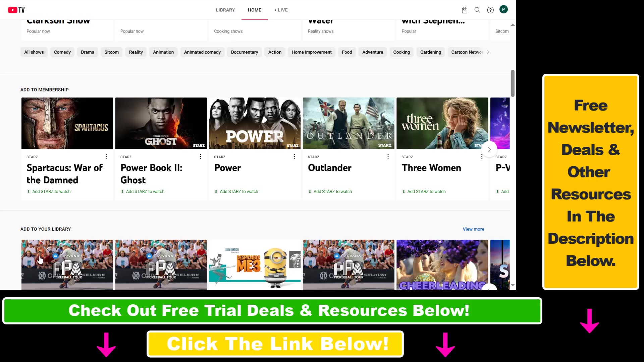Select the Animation filter chip
Screen dimensions: 644x362
coord(163,52)
